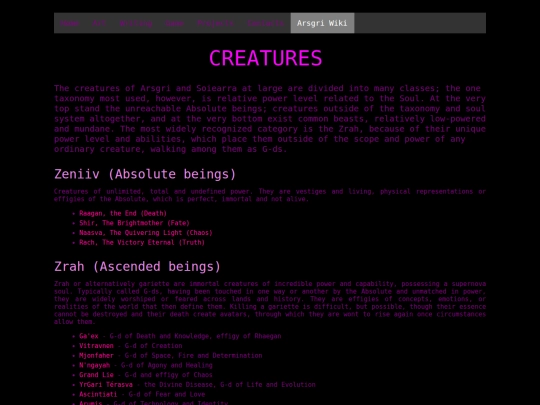Open the Home nav item
The width and height of the screenshot is (540, 405).
pyautogui.click(x=70, y=23)
